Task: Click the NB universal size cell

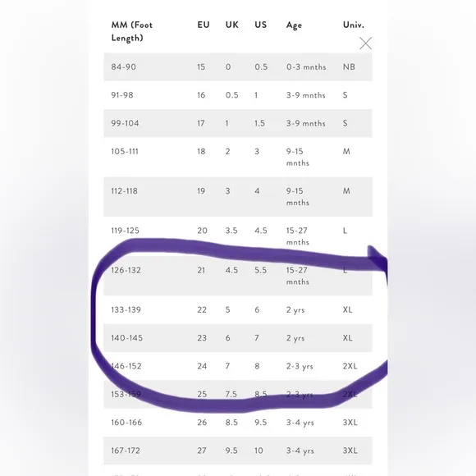Action: (x=349, y=66)
